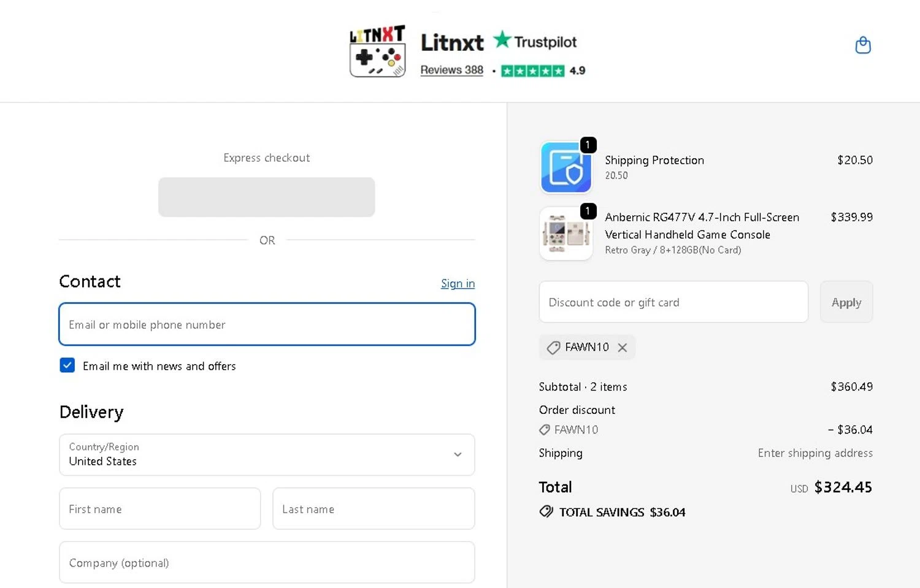Focus the Last name field
Image resolution: width=920 pixels, height=588 pixels.
coord(374,508)
